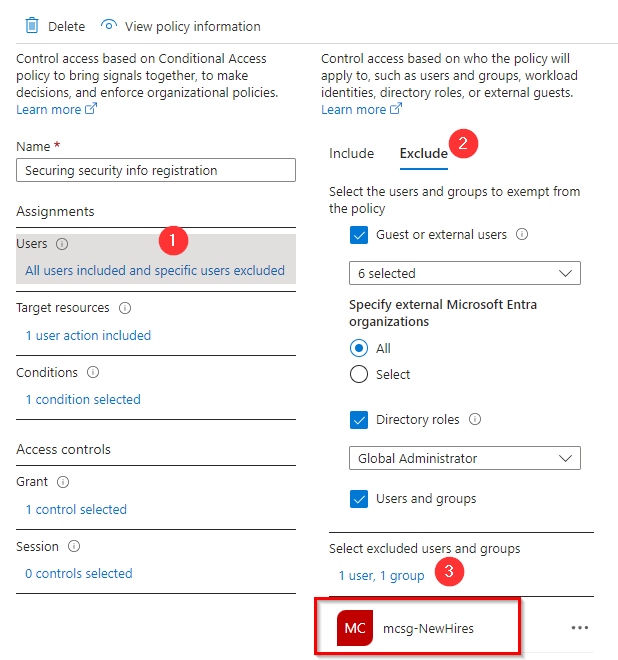Click the Delete trash icon
This screenshot has height=660, width=618.
coord(31,26)
